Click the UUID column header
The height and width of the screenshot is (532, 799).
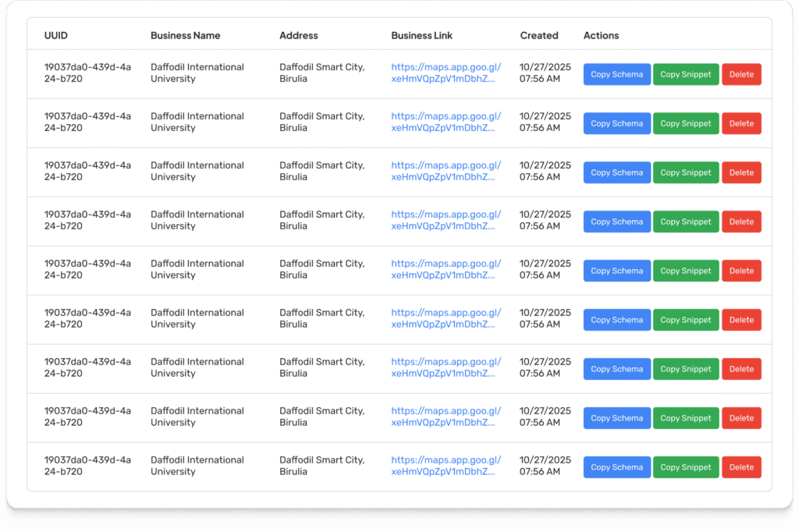coord(56,36)
